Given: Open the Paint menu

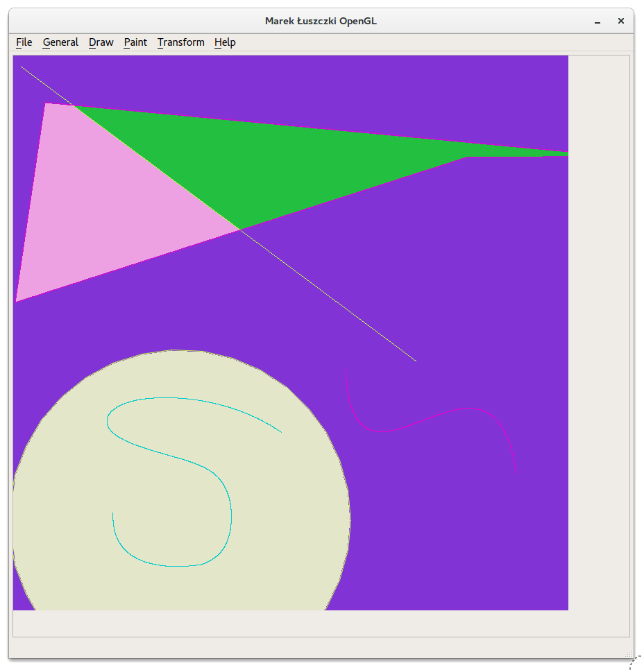Looking at the screenshot, I should (x=135, y=42).
